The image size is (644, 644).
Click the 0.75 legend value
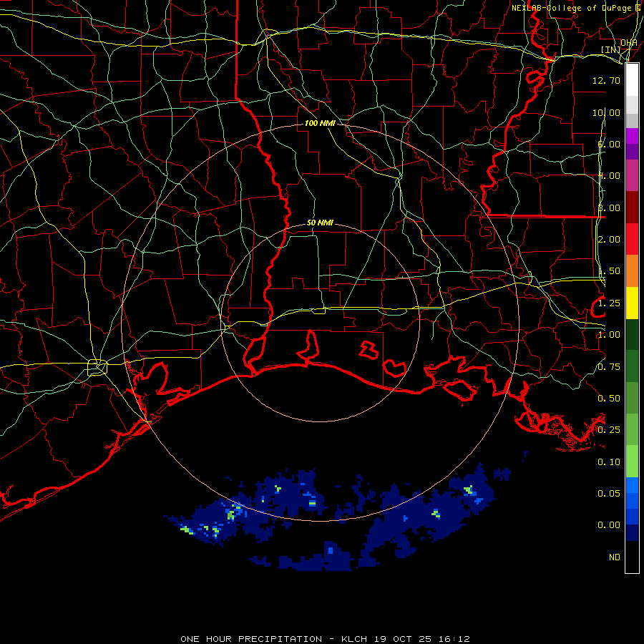click(609, 366)
